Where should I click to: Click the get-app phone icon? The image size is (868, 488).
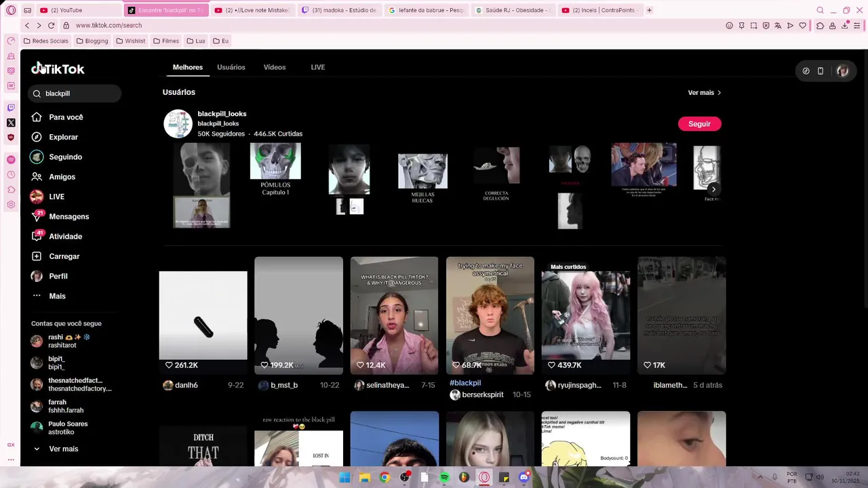click(821, 71)
